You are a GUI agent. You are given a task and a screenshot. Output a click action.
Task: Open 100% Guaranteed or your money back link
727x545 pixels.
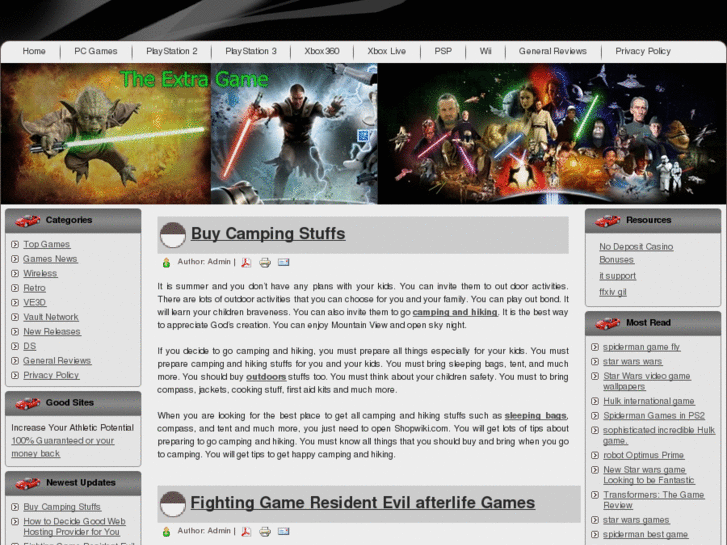pos(63,447)
